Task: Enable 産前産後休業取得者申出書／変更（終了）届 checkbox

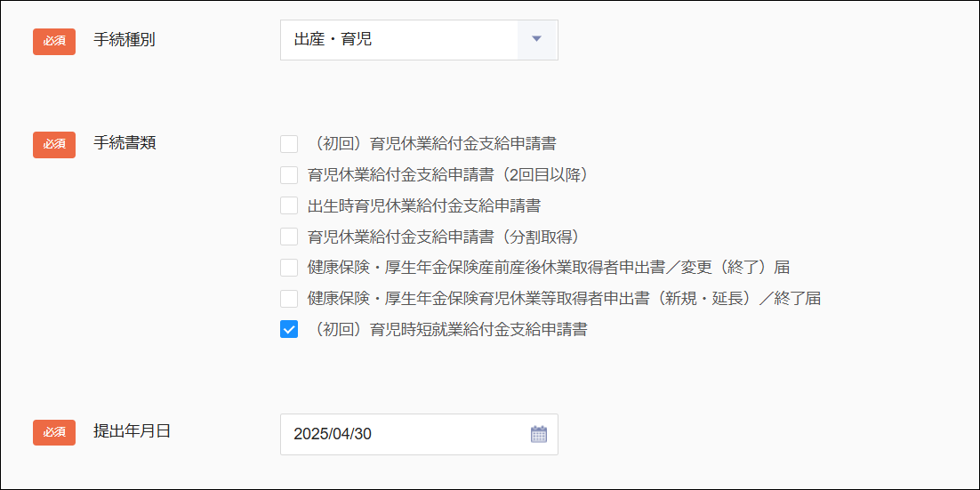Action: pos(289,268)
